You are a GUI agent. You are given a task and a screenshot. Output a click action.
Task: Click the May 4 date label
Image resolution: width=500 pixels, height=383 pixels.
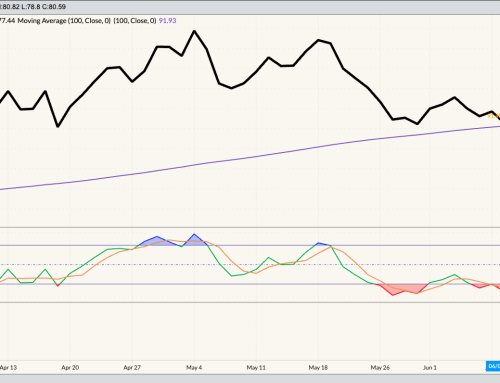(194, 367)
